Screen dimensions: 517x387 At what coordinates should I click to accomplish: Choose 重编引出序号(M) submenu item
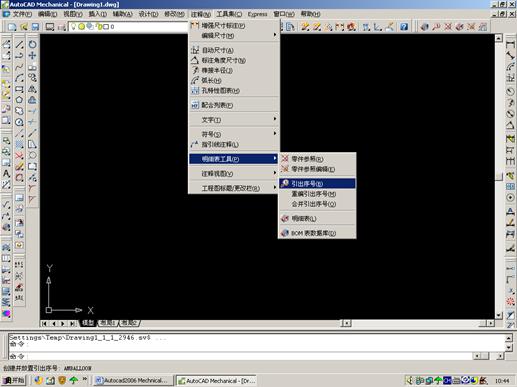pos(317,194)
